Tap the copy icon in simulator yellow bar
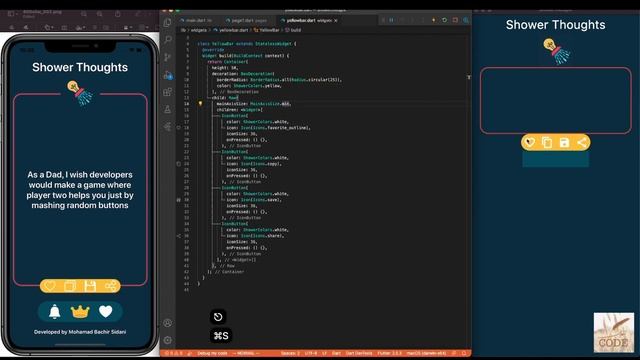640x360 pixels. click(547, 142)
